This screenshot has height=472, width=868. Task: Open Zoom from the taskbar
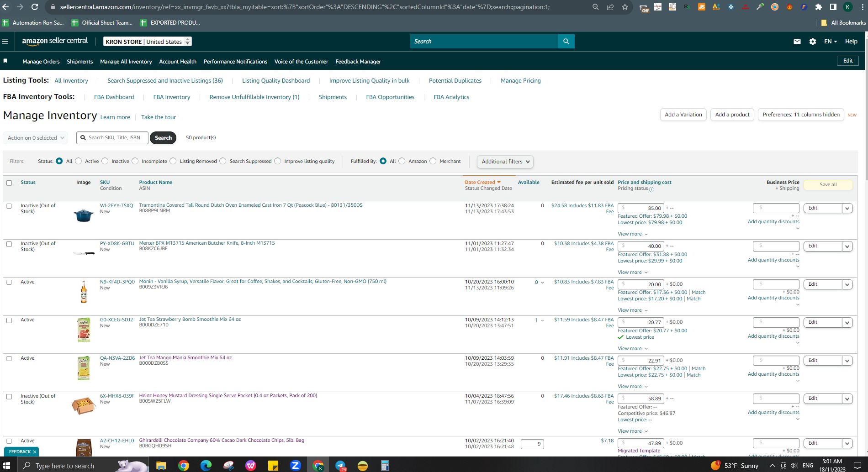295,466
